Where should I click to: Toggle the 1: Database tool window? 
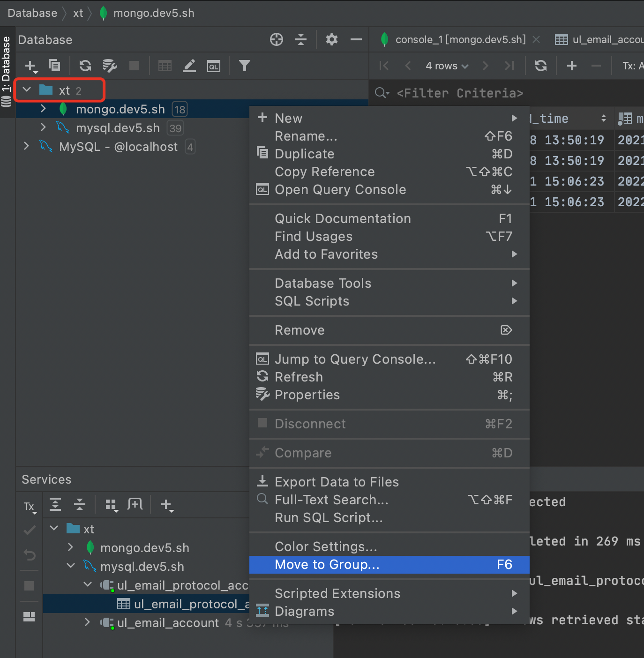tap(7, 61)
